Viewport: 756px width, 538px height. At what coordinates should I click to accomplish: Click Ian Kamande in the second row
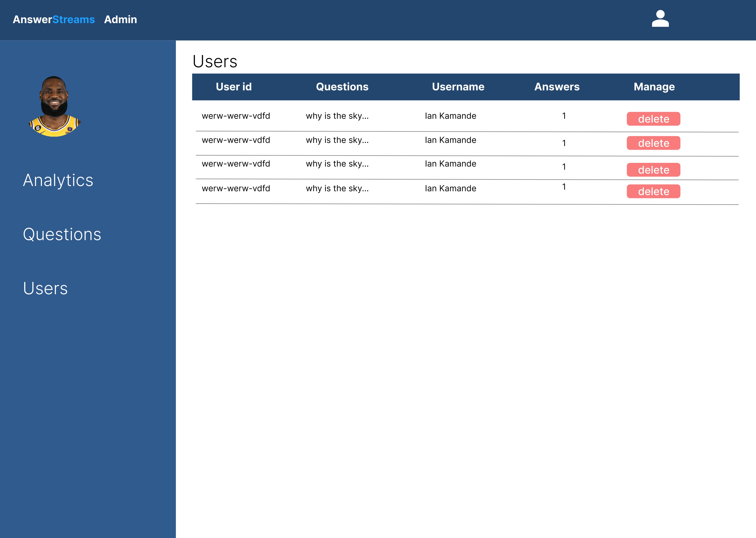450,140
